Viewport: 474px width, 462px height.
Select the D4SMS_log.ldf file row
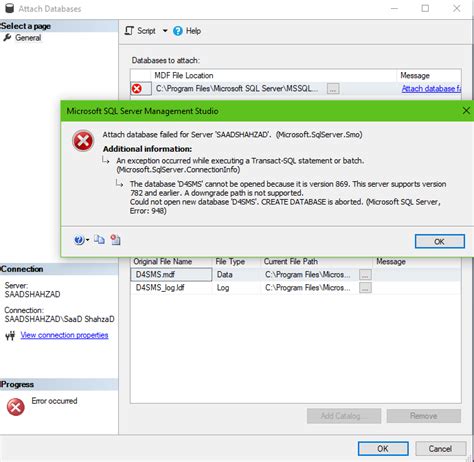pyautogui.click(x=295, y=288)
